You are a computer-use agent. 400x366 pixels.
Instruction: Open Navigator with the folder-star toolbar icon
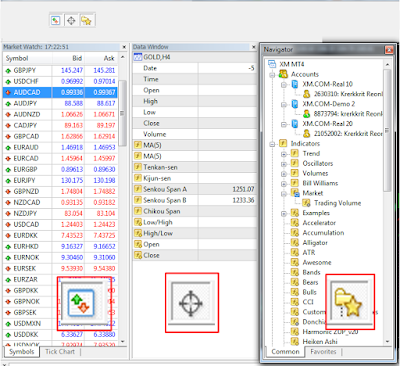86,21
